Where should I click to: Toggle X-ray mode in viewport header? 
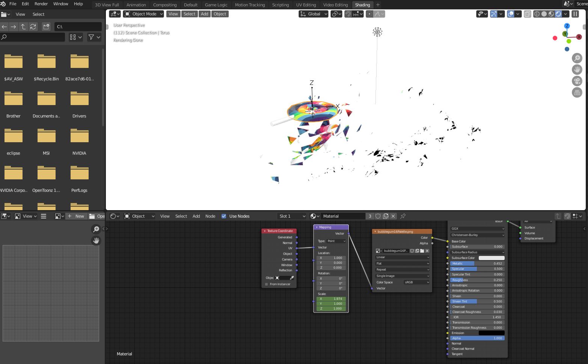coord(527,14)
